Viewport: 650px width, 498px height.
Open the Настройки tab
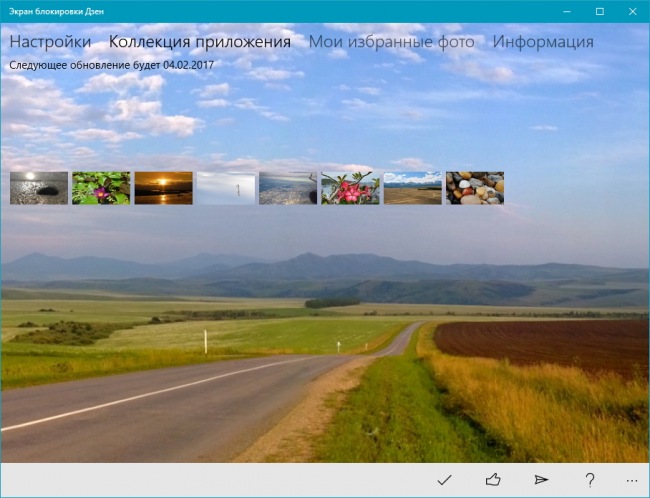pos(50,42)
